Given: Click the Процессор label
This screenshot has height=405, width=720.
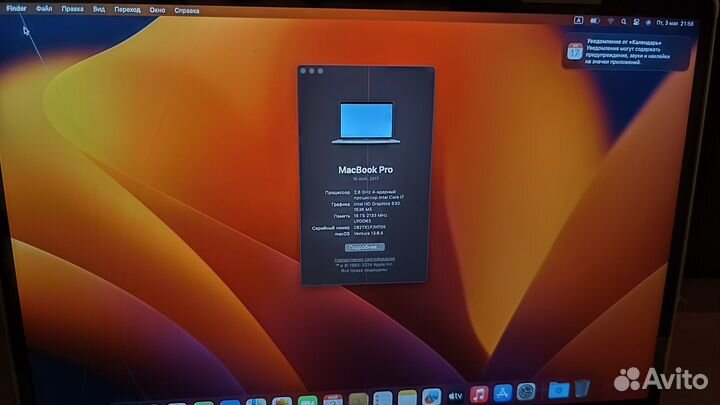Looking at the screenshot, I should tap(337, 192).
